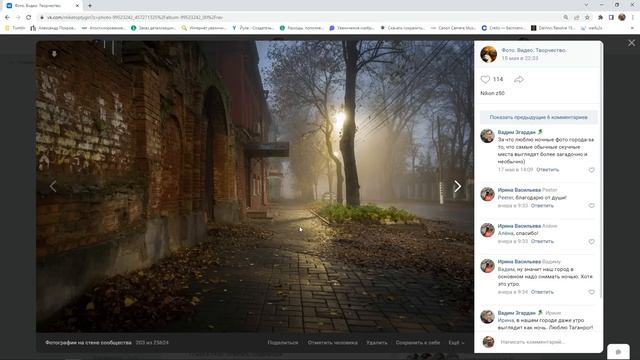Open Фотографии на стене сообщества album link
The height and width of the screenshot is (360, 640).
click(x=88, y=342)
